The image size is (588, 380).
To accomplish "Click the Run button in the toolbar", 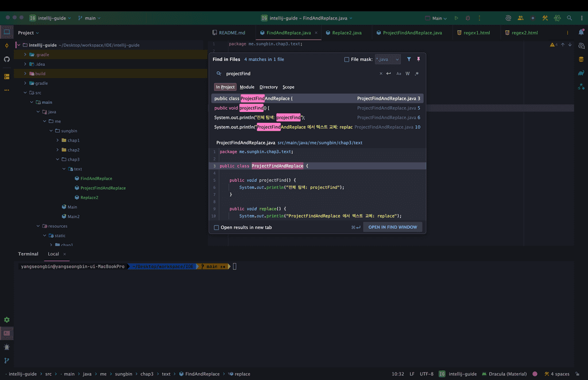I will (x=457, y=18).
